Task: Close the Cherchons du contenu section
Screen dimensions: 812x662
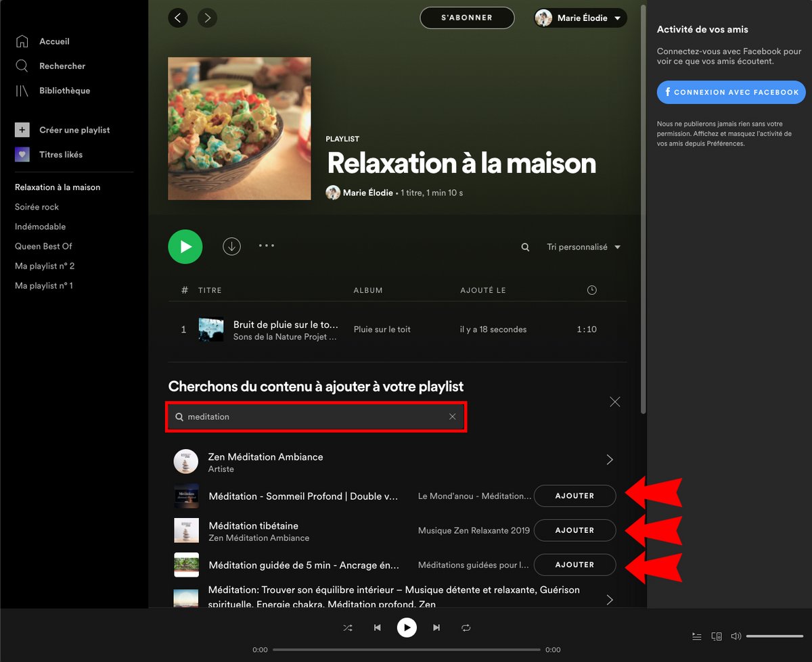Action: 614,402
